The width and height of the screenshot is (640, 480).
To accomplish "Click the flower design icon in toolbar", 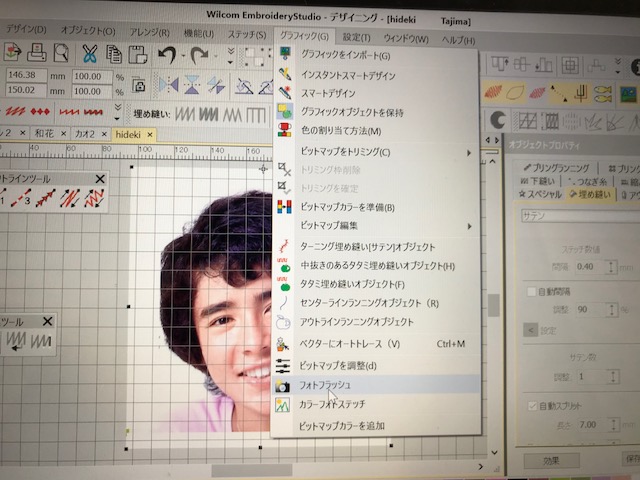I will [12, 52].
